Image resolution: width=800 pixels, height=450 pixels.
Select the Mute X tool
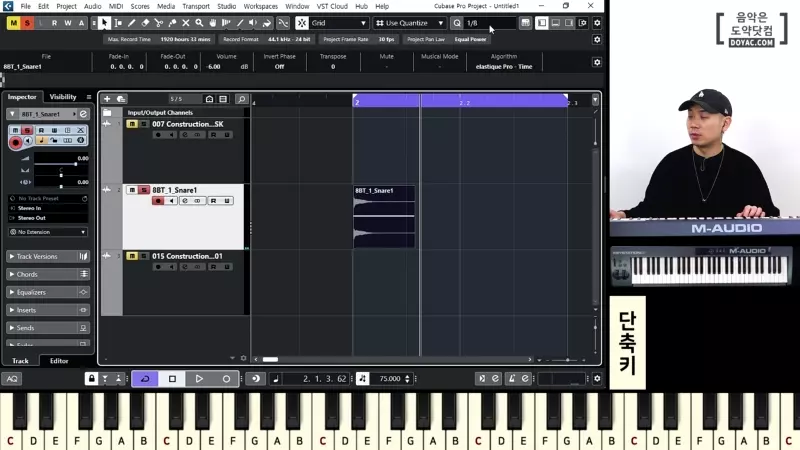(x=186, y=23)
